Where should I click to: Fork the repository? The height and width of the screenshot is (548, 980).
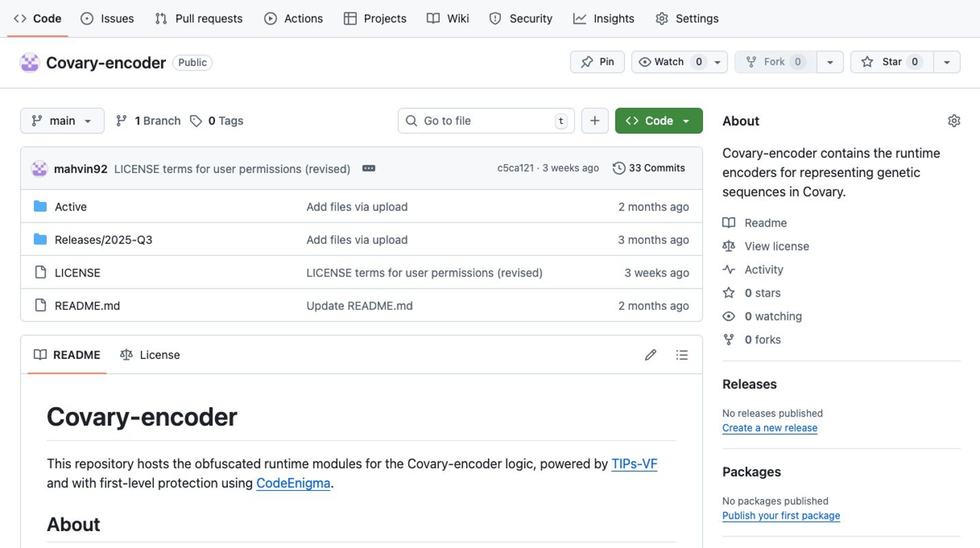775,62
